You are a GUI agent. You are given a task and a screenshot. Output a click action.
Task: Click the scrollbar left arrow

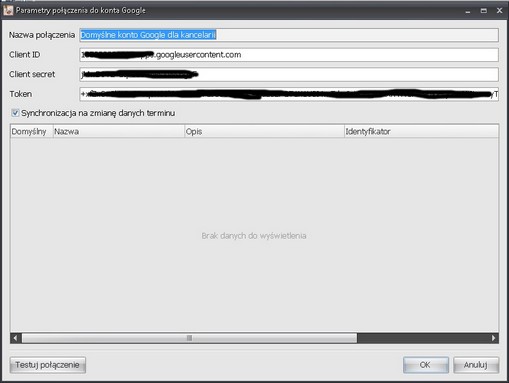coord(15,338)
